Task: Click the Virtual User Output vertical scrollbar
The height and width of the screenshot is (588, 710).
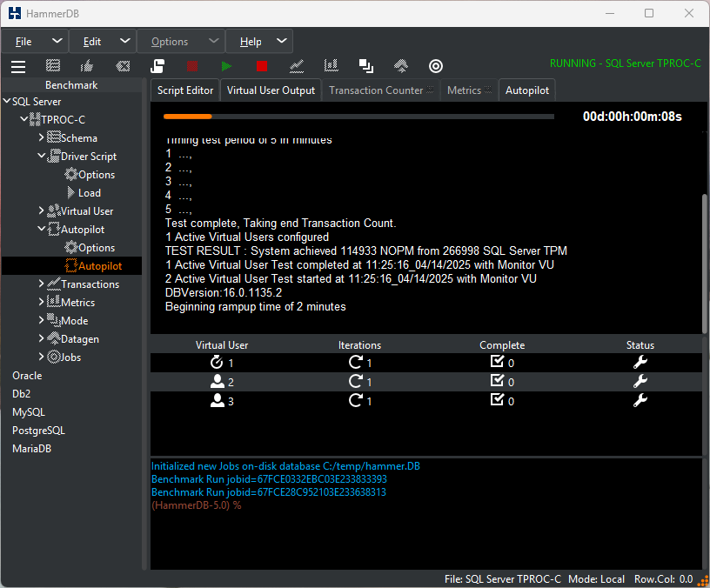Action: (704, 264)
